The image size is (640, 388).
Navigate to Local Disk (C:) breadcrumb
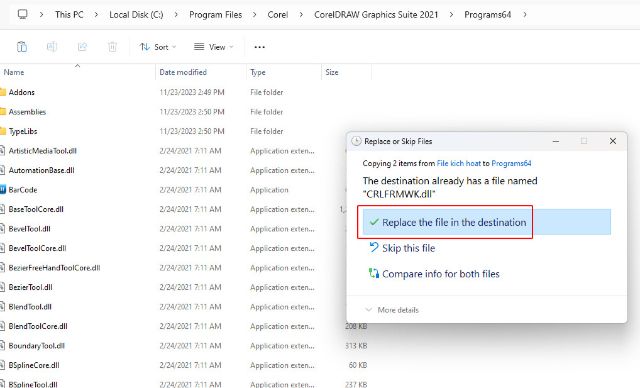pos(136,15)
